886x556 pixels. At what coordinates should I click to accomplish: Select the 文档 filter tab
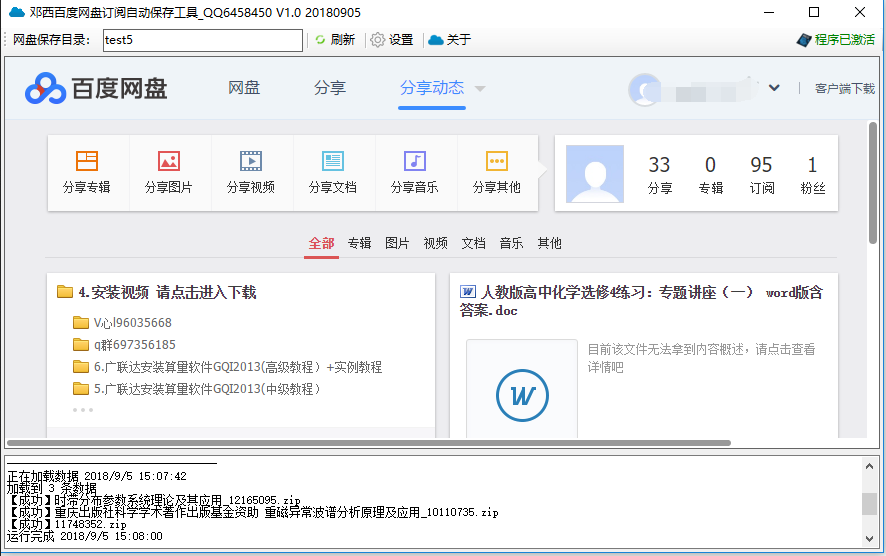(x=474, y=244)
